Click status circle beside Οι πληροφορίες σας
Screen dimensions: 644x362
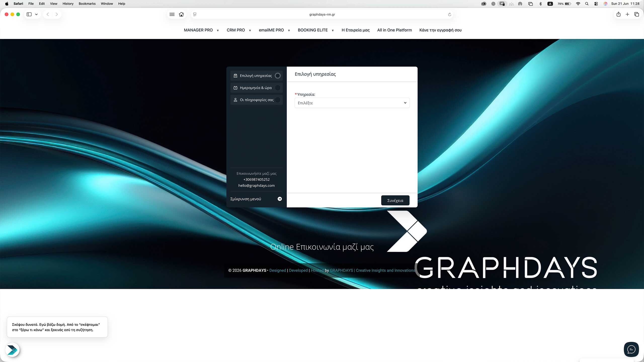[x=278, y=100]
